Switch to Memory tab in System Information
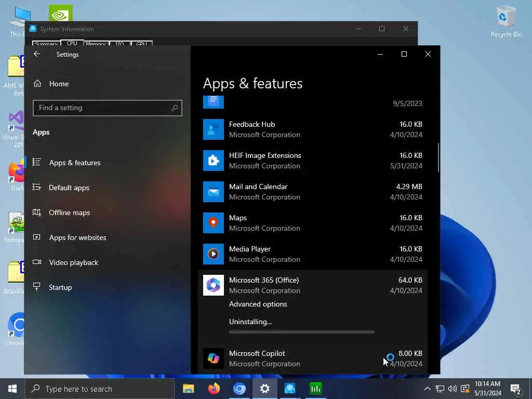The image size is (532, 399). [96, 44]
